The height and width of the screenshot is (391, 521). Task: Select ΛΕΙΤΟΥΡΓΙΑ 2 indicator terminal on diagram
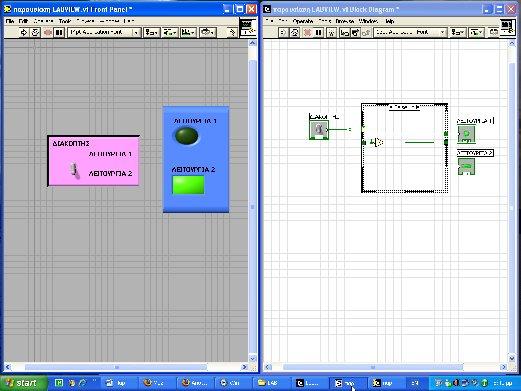[466, 166]
